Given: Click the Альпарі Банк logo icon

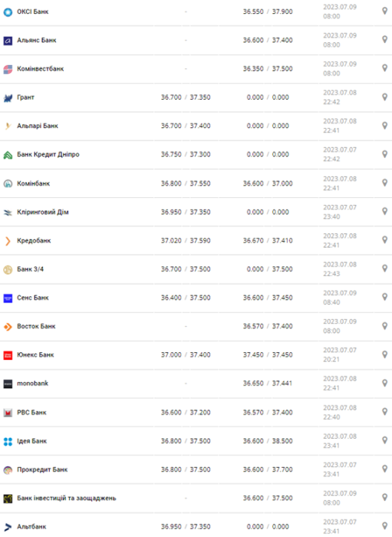Looking at the screenshot, I should coord(8,126).
